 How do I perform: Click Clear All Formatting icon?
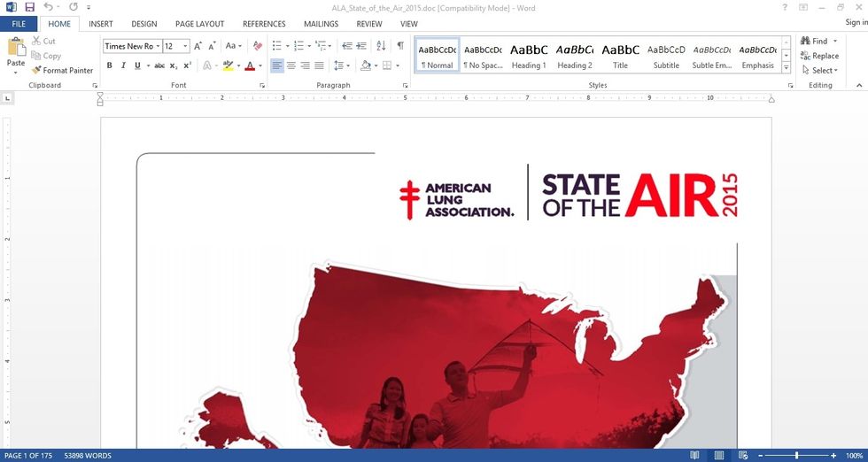258,46
